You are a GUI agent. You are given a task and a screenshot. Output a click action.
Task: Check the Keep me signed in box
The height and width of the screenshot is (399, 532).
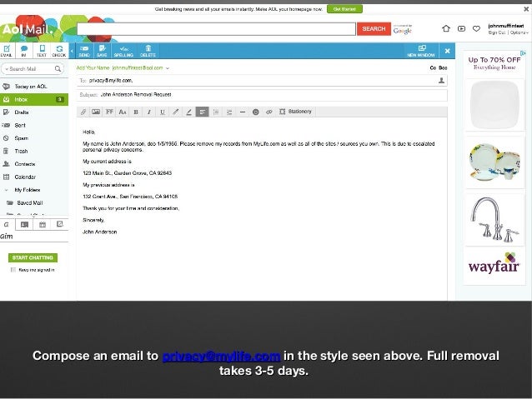pos(13,270)
